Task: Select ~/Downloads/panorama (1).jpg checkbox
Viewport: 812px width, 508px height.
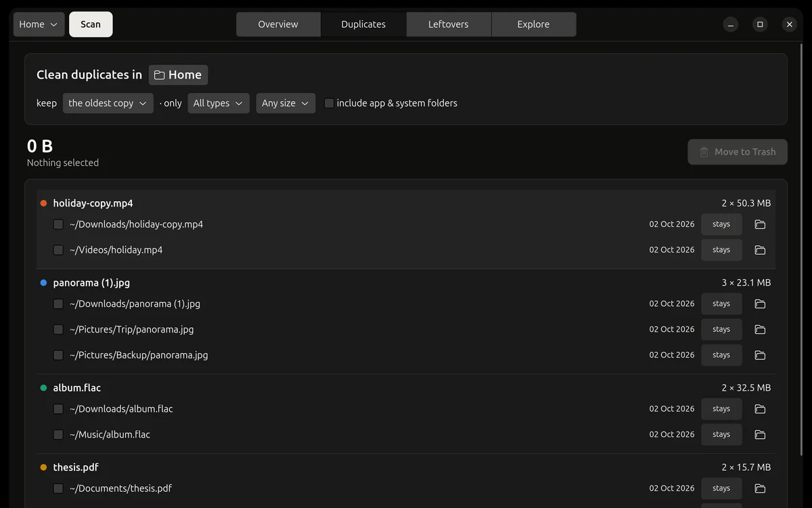Action: pyautogui.click(x=58, y=304)
